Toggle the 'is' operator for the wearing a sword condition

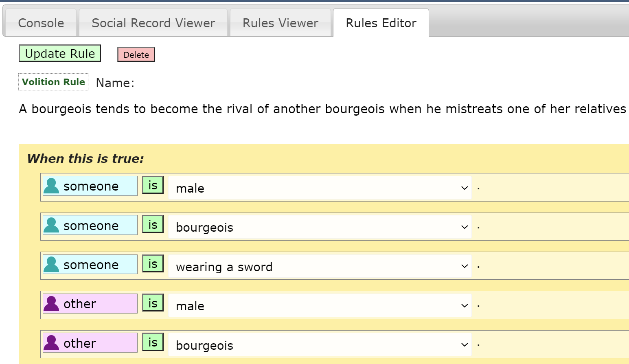pyautogui.click(x=153, y=264)
